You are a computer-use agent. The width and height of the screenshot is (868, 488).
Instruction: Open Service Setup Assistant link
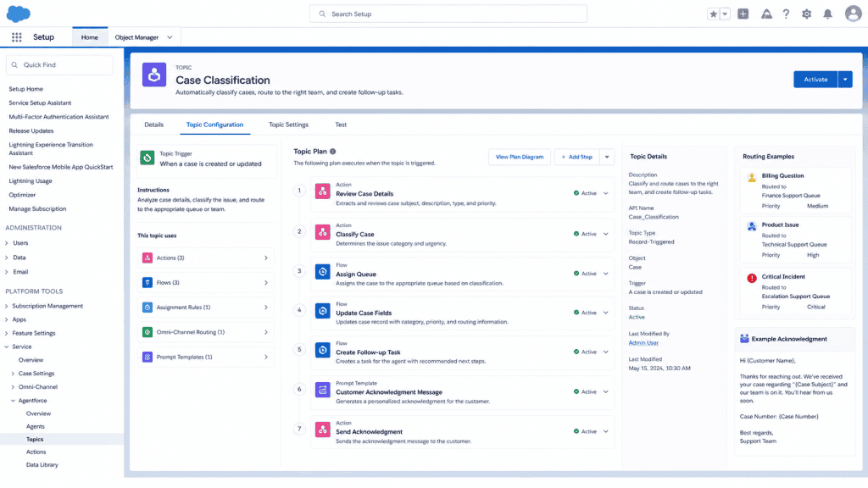(x=40, y=103)
